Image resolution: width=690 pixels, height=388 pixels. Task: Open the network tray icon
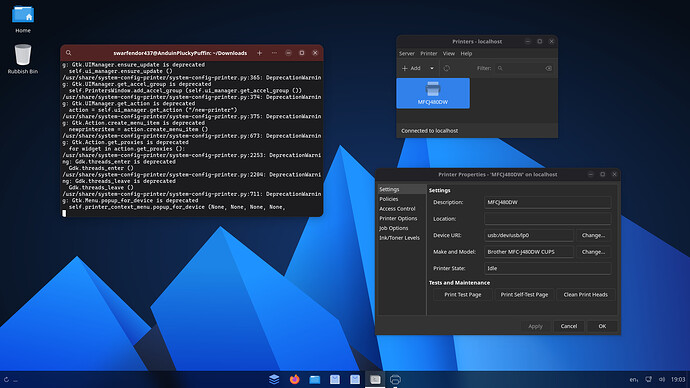(x=648, y=379)
